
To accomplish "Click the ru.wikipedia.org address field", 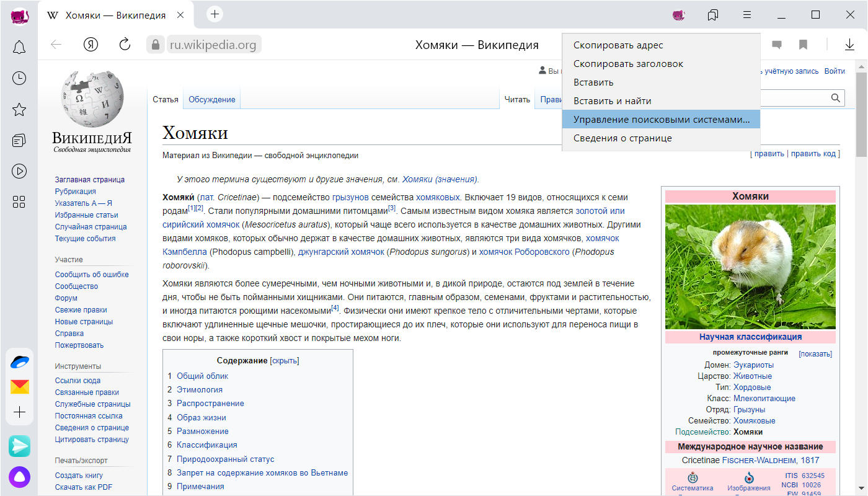I will [x=213, y=45].
